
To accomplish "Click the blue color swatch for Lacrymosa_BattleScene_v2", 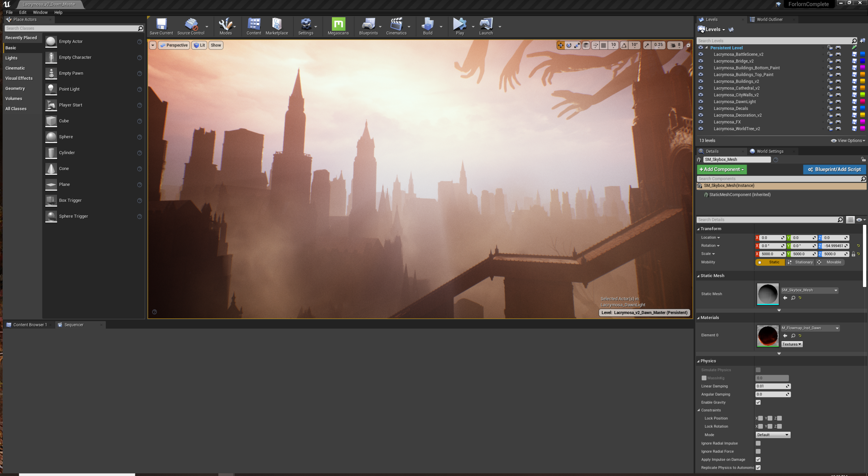I will coord(862,54).
